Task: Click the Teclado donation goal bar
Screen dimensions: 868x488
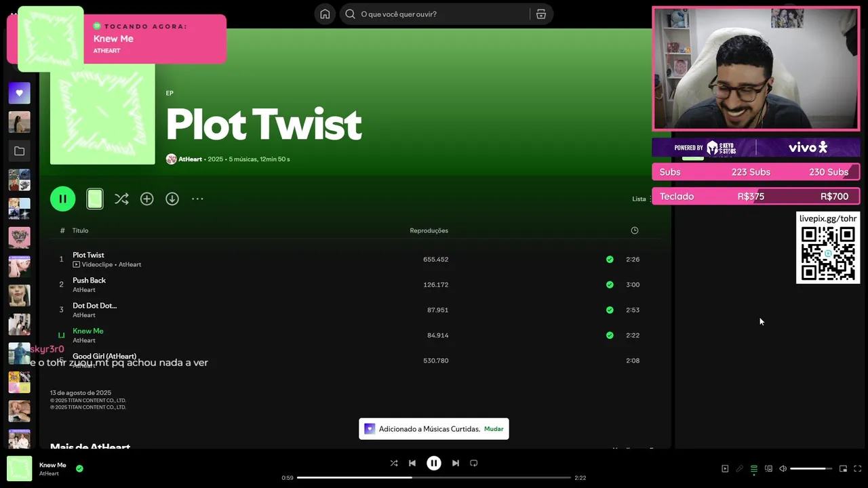Action: pyautogui.click(x=756, y=197)
